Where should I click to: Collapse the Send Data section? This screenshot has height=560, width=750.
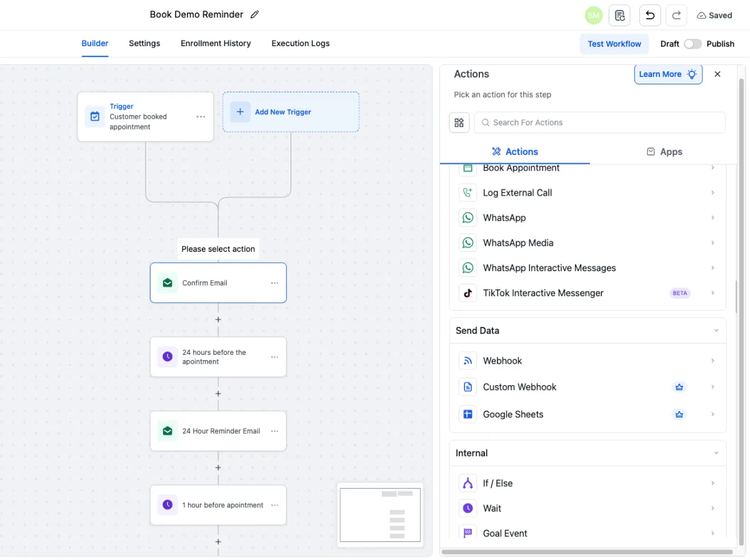716,331
